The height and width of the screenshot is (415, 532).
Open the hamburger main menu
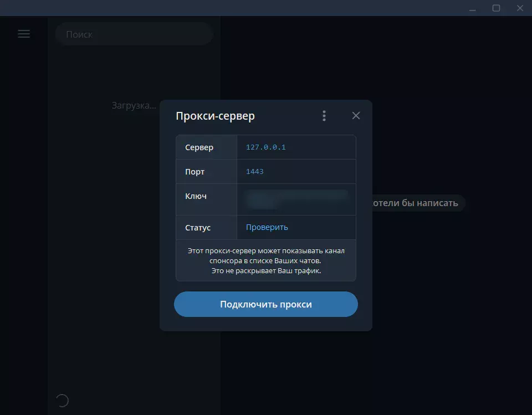24,34
